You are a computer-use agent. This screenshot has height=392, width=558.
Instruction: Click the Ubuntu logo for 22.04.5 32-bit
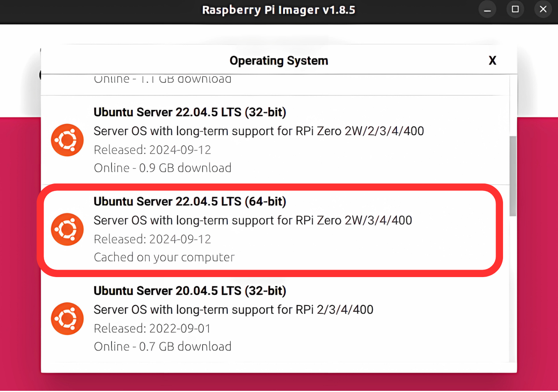click(67, 140)
